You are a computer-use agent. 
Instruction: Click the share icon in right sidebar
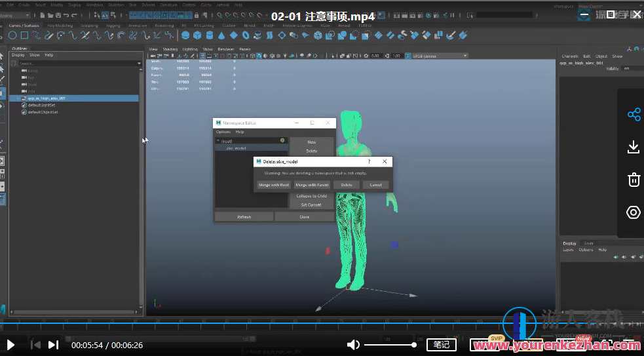[x=633, y=115]
